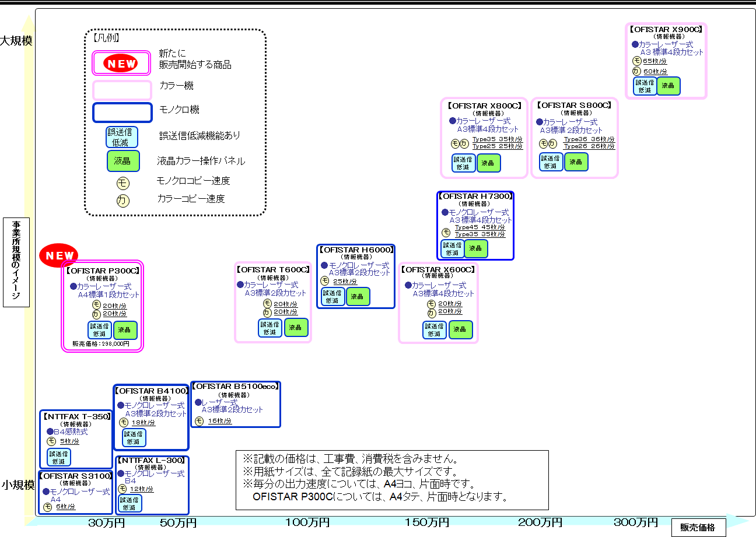Click Type45 45枚/分 in H7300 card

(480, 227)
